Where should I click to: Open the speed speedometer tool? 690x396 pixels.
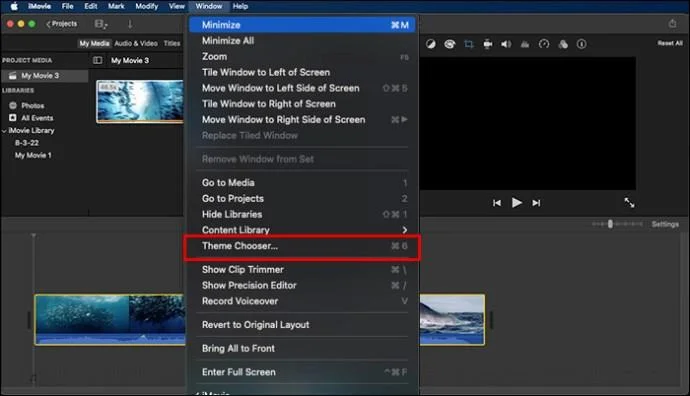coord(544,44)
